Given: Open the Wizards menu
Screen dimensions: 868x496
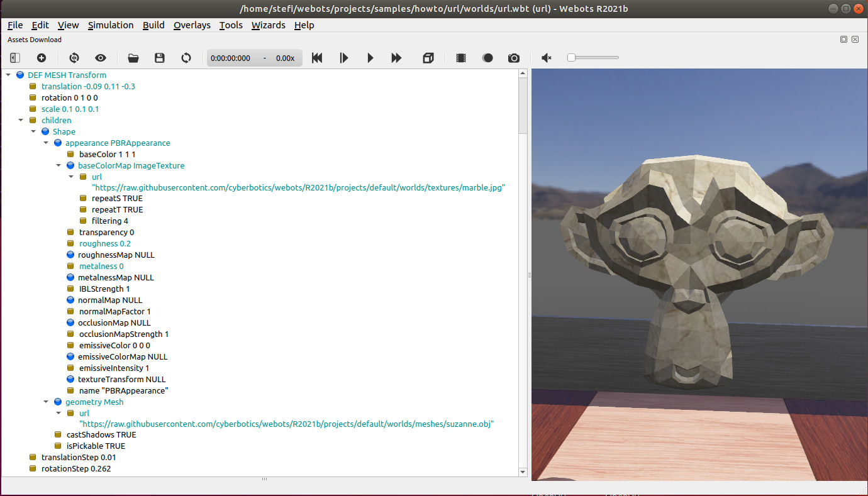Looking at the screenshot, I should click(x=269, y=25).
